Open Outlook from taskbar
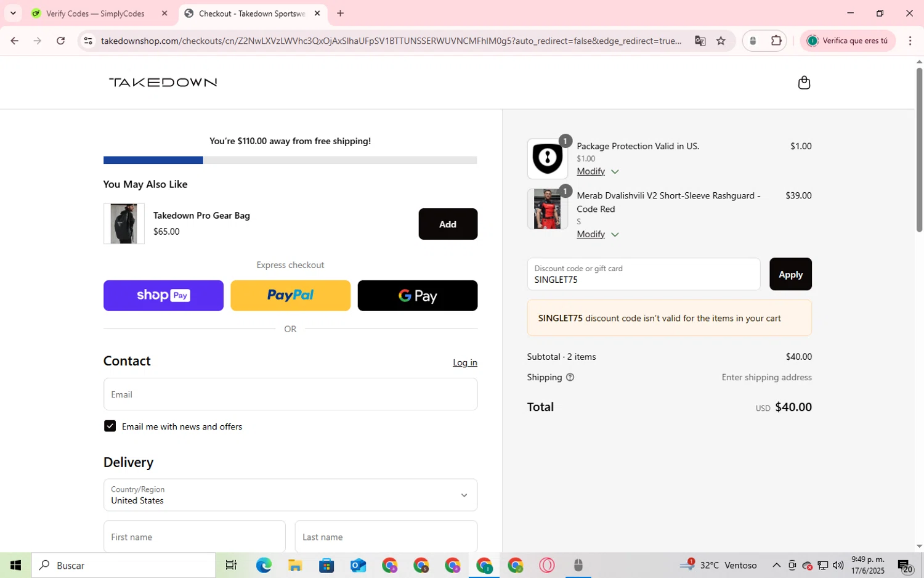The height and width of the screenshot is (578, 924). (x=358, y=565)
